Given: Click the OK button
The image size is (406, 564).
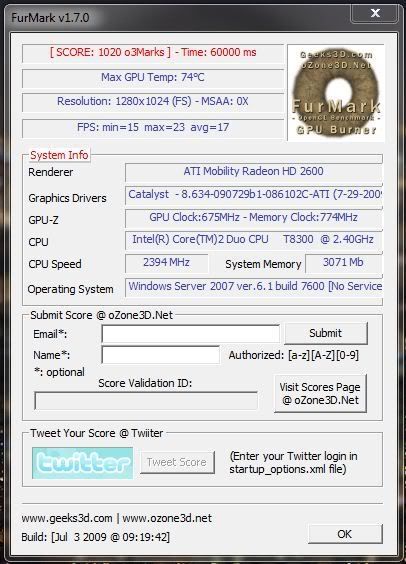Looking at the screenshot, I should click(x=345, y=534).
